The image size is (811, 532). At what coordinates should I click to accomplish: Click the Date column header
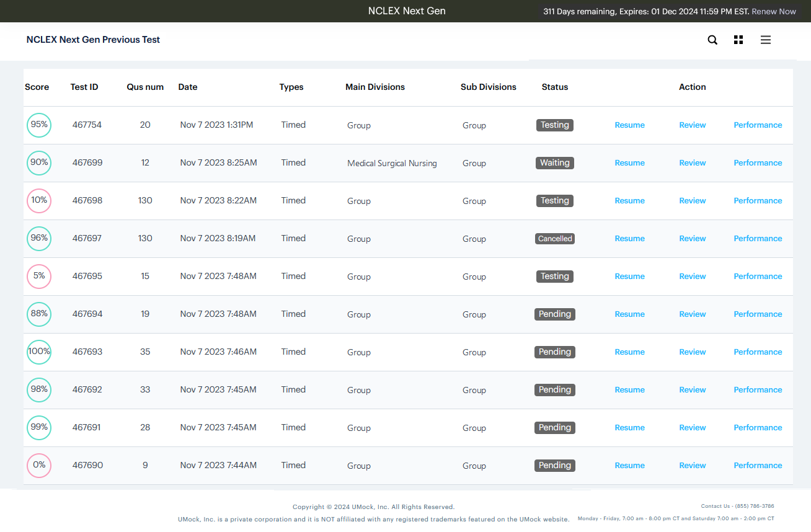(x=187, y=87)
